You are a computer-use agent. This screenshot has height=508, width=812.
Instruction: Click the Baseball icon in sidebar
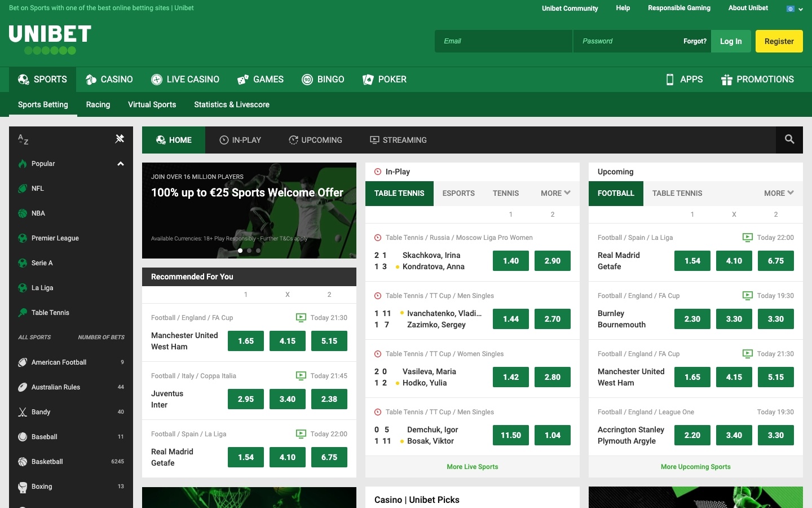click(23, 437)
